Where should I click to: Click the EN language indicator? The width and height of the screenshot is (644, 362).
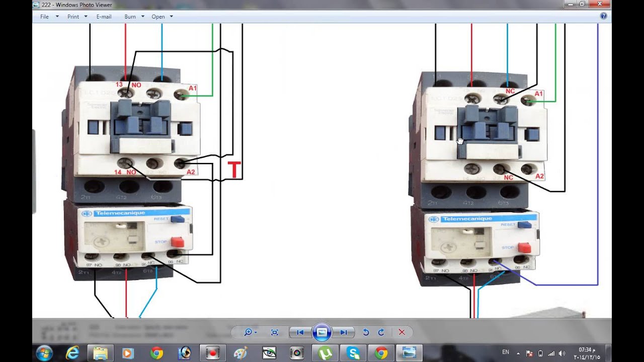[x=506, y=352]
